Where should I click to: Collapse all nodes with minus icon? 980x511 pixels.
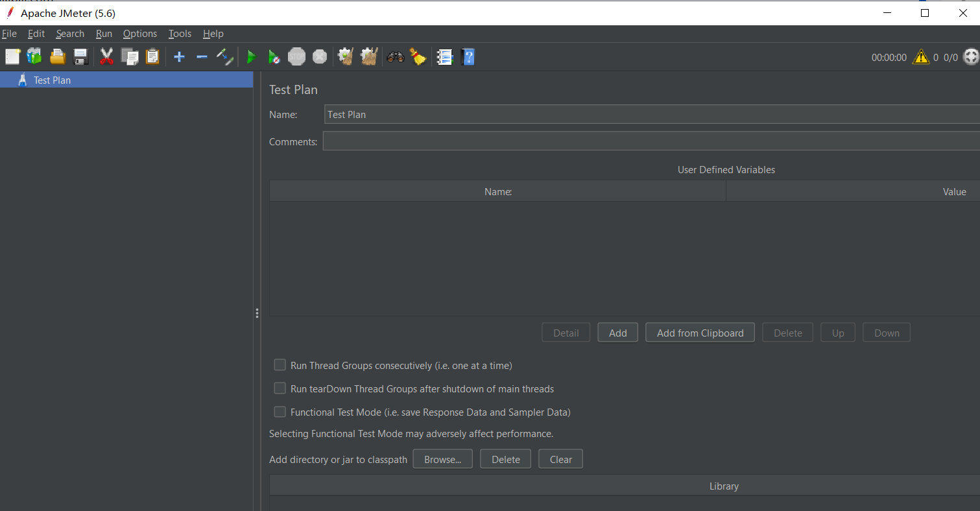point(202,57)
